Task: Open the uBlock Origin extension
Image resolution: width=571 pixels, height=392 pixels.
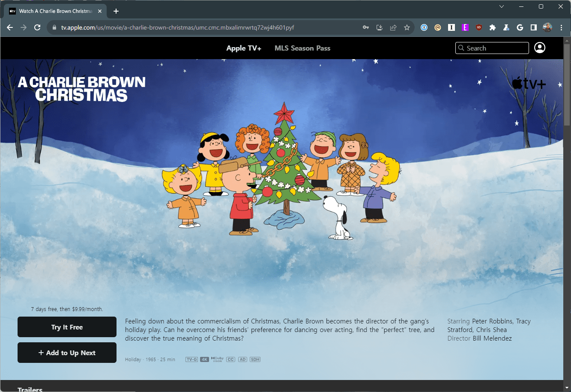Action: pos(479,27)
